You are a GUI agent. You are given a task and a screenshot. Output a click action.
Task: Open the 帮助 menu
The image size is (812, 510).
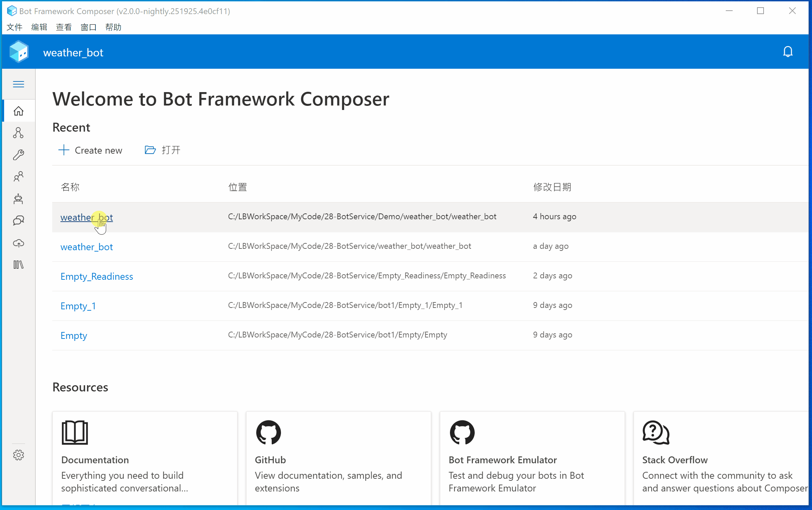[113, 27]
